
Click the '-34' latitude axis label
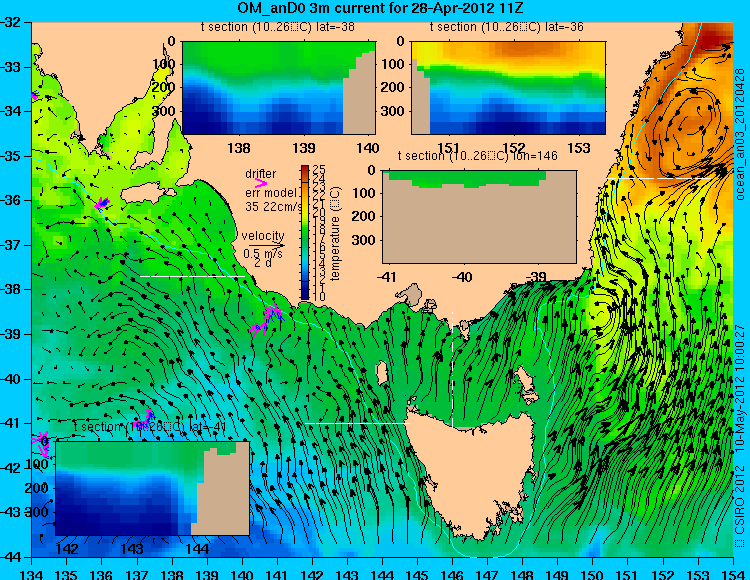coord(11,111)
